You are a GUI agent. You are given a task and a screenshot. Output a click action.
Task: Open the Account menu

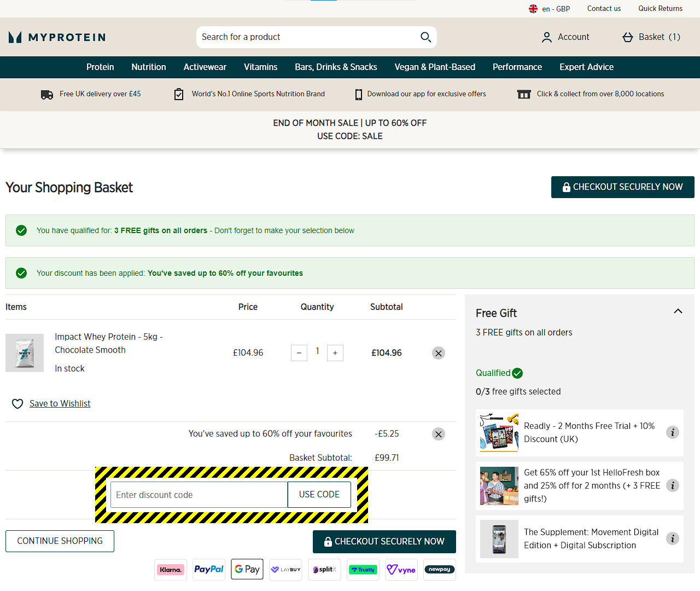coord(565,37)
